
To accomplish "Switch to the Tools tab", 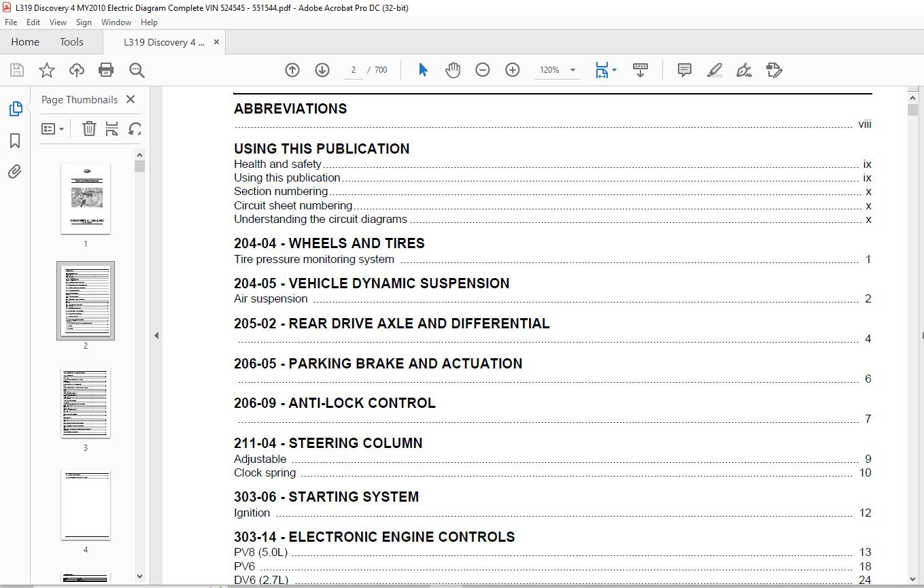I will [x=71, y=41].
